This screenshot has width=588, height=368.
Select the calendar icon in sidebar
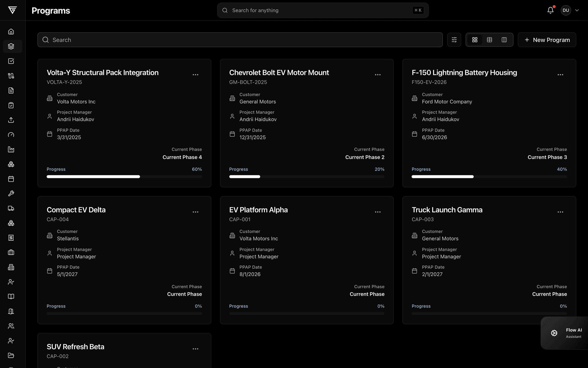(x=11, y=179)
